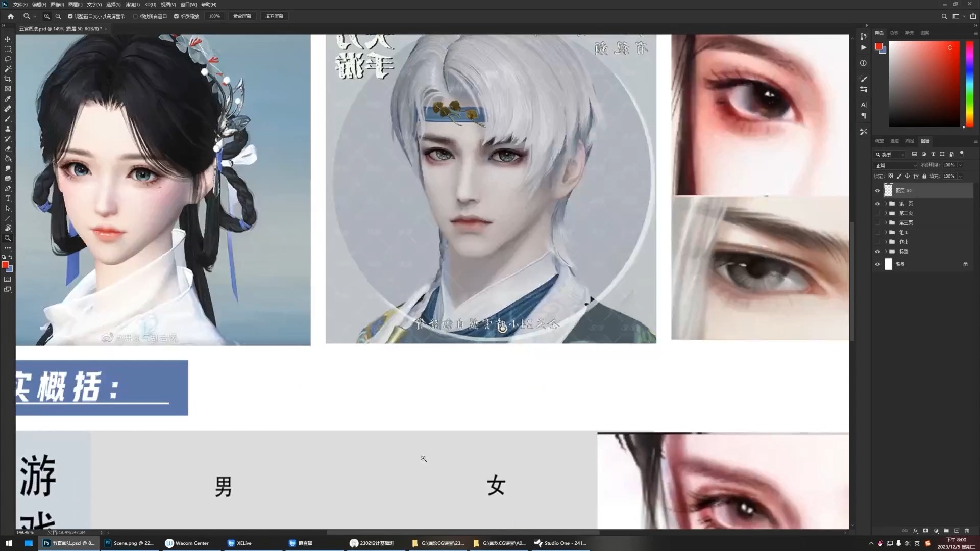Select the Line tool

tap(8, 218)
